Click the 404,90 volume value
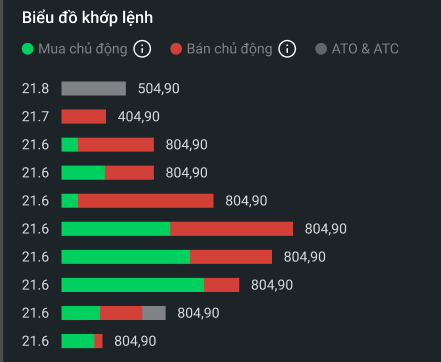441x362 pixels. coord(139,117)
